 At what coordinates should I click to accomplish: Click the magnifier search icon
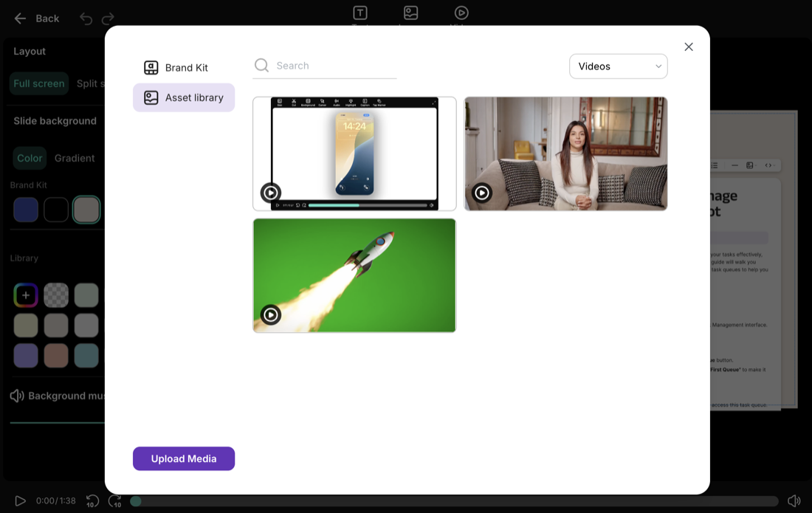coord(261,65)
